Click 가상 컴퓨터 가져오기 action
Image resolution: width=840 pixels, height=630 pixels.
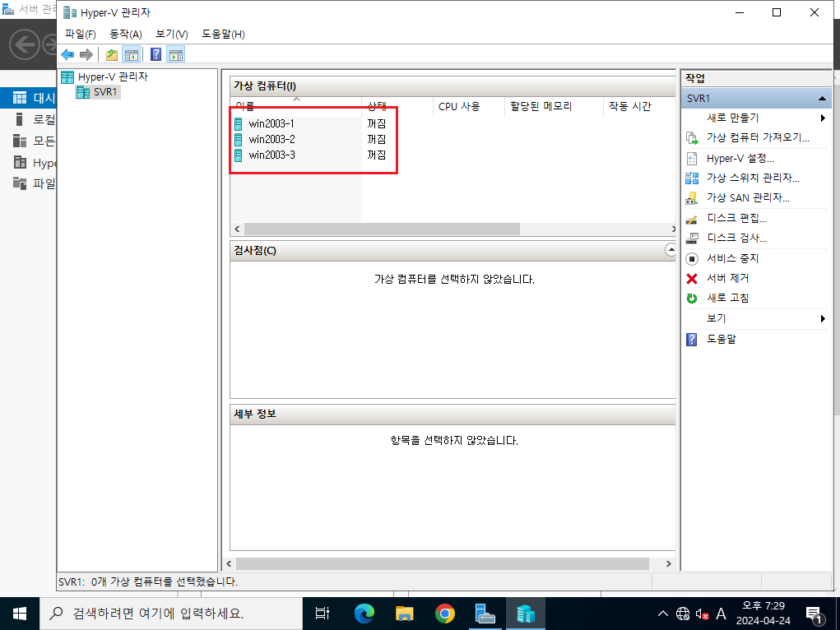pos(758,137)
